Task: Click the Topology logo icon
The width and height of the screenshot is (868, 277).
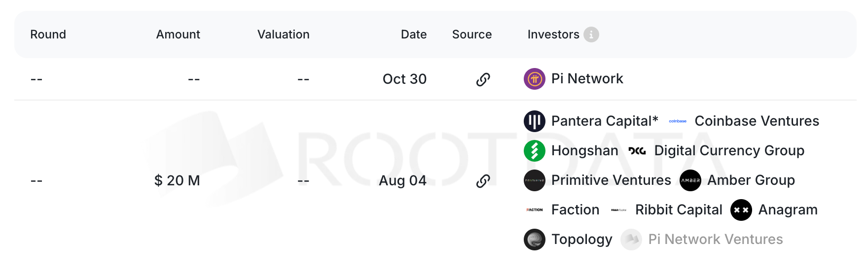Action: 534,240
